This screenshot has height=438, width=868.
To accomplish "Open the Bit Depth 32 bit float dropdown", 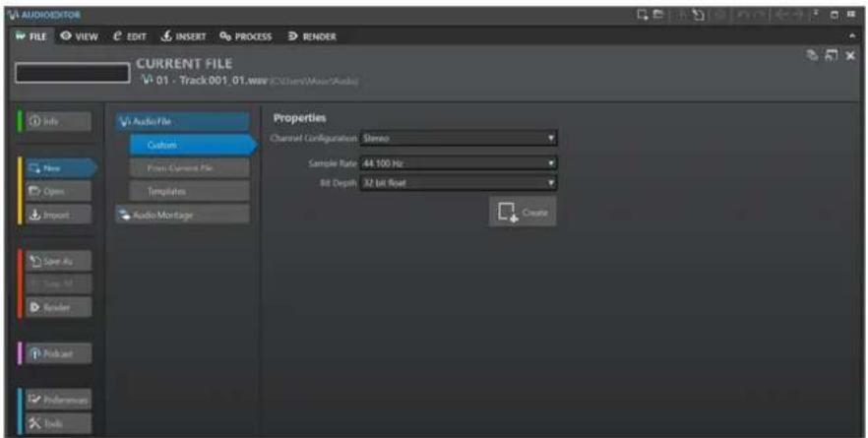I will point(459,183).
